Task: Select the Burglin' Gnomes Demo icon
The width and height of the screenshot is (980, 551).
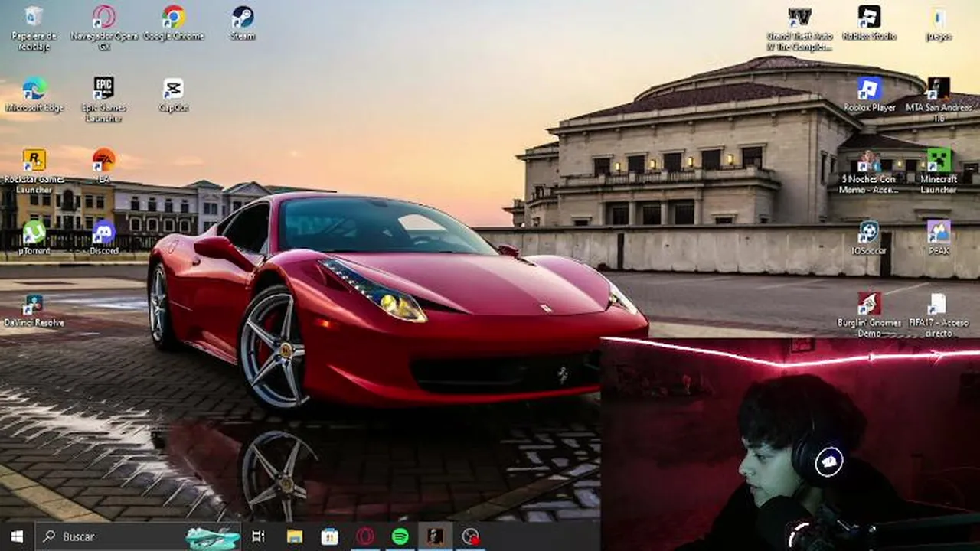Action: [x=869, y=315]
